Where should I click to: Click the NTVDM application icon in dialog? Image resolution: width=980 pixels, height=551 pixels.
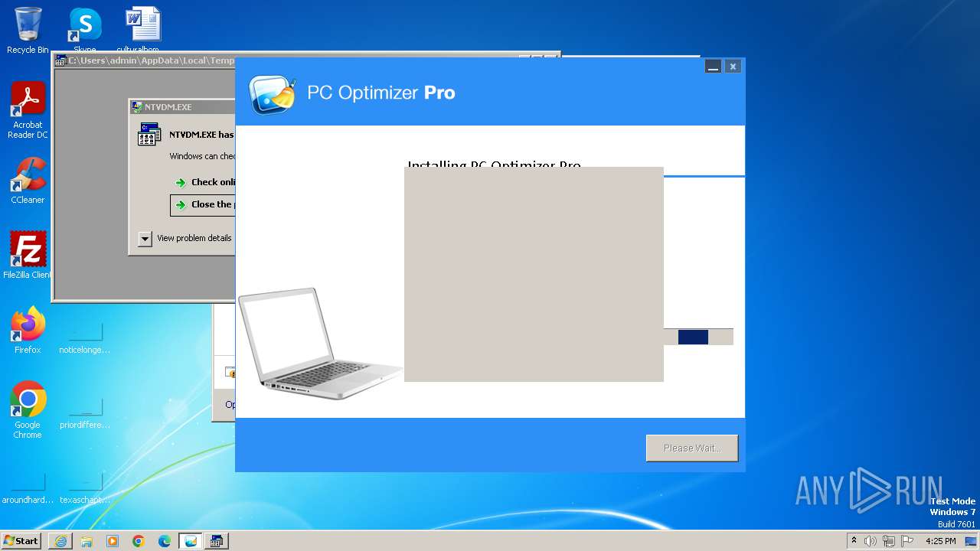tap(149, 135)
